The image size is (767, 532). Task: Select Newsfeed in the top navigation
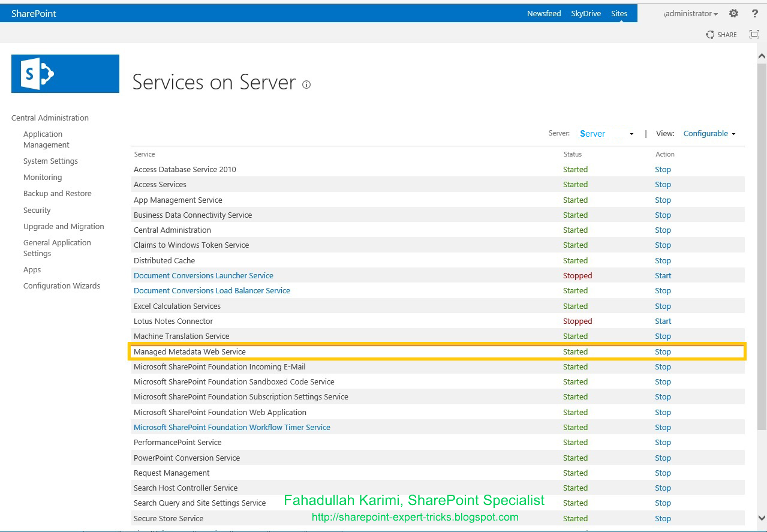[543, 13]
